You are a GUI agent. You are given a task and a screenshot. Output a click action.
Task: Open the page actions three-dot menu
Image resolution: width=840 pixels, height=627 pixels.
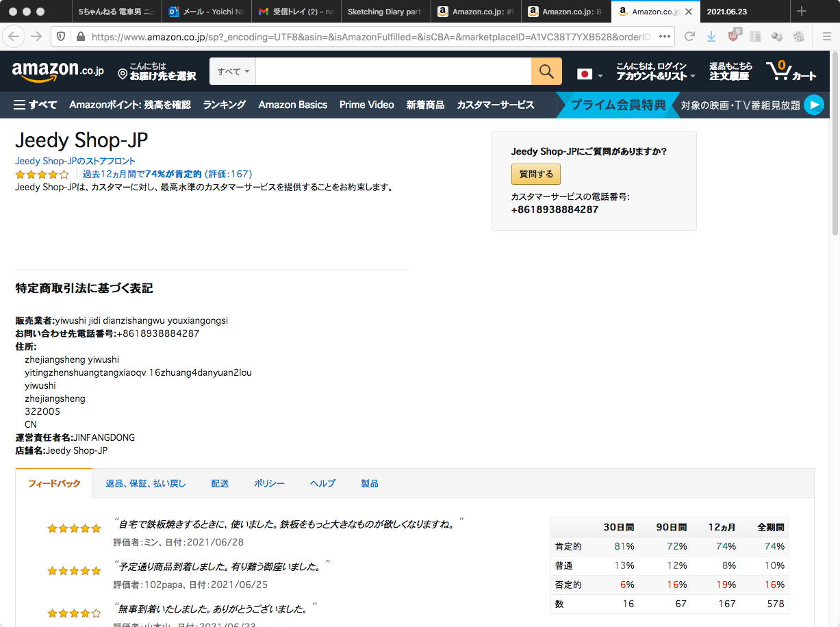click(665, 36)
